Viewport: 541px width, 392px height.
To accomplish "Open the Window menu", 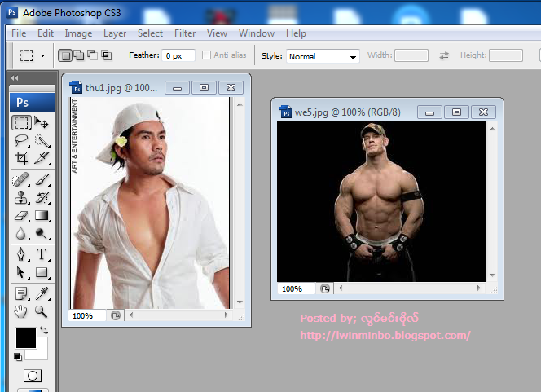I will [257, 33].
